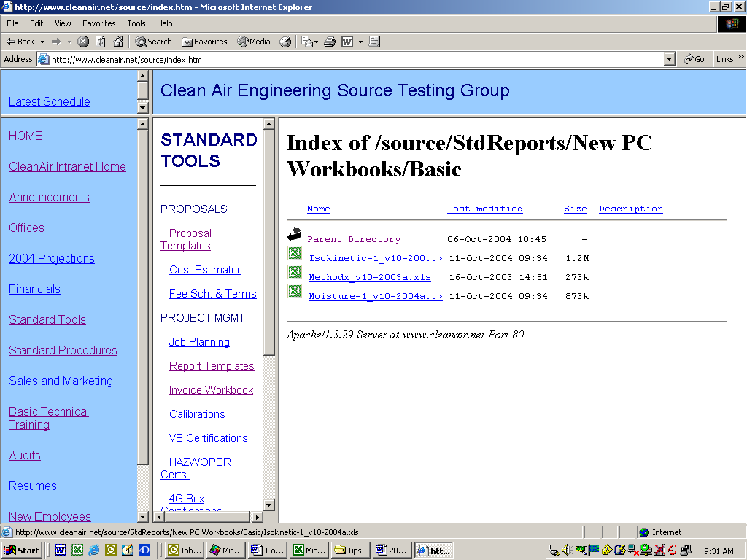This screenshot has width=747, height=560.
Task: Print the page with the printer icon
Action: (330, 42)
